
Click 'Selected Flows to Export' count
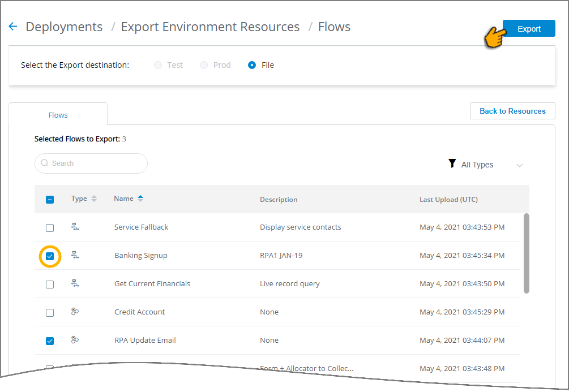coord(124,139)
